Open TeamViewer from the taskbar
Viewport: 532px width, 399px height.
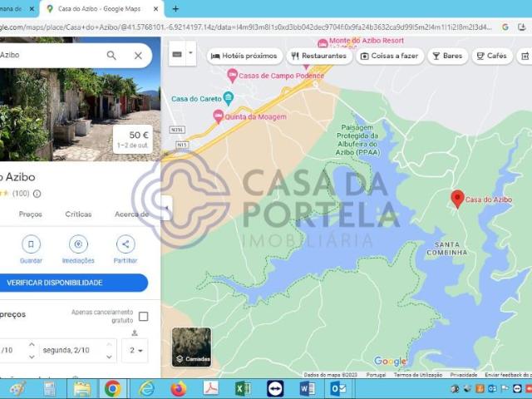[x=275, y=389]
